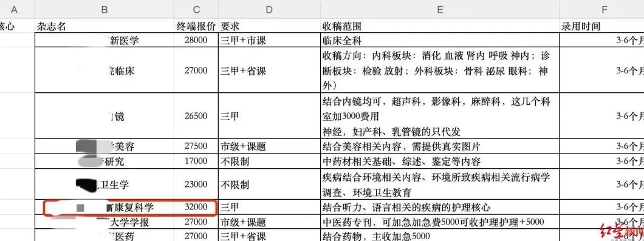The image size is (644, 241).
Task: Select the journal cell ending in 美容
Action: pos(104,146)
